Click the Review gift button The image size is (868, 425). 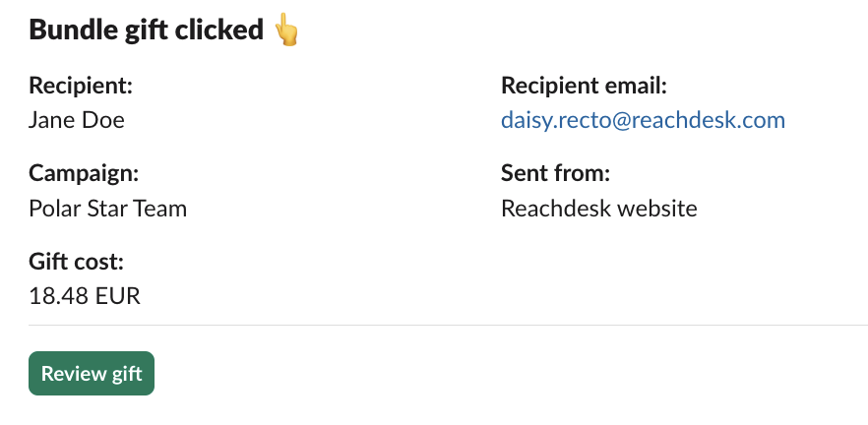coord(92,374)
